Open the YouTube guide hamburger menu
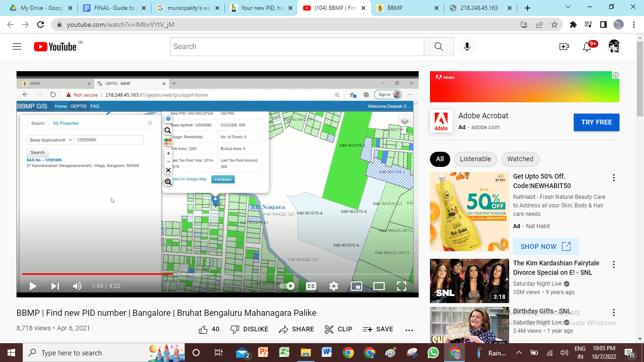 point(17,46)
